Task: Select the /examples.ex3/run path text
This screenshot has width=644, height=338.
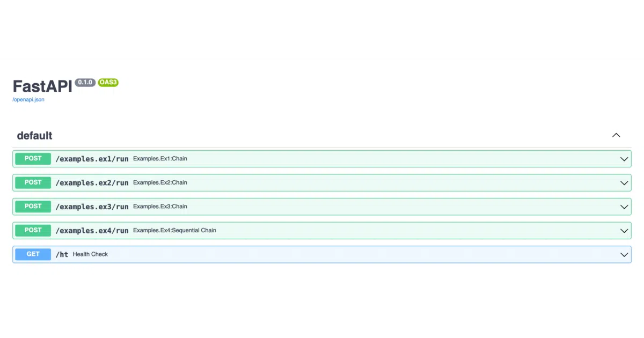Action: point(92,207)
